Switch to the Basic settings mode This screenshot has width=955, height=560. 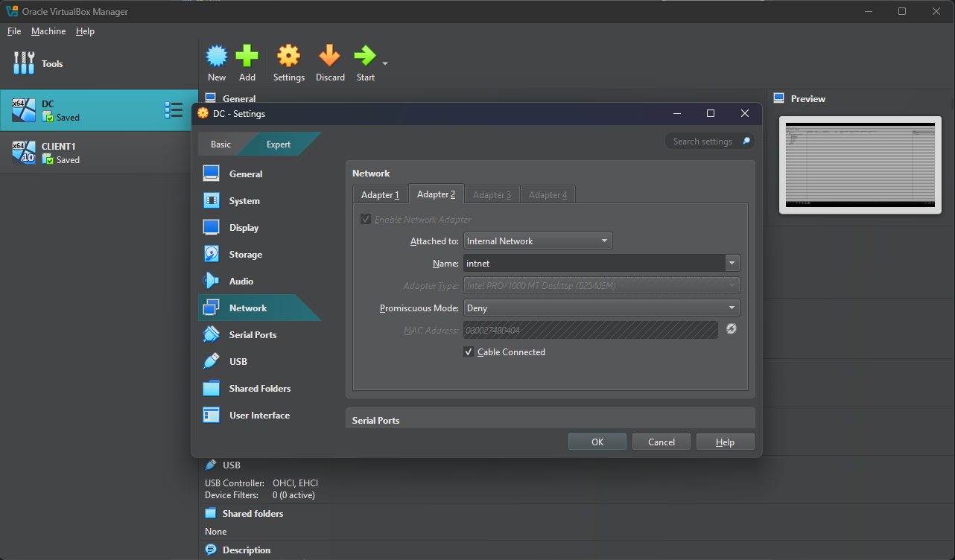click(x=220, y=144)
